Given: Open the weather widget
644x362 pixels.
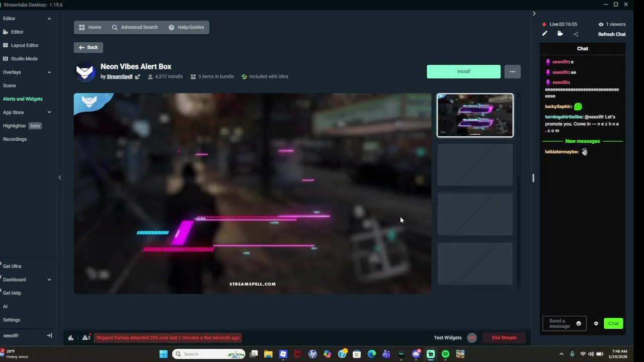Looking at the screenshot, I should point(14,354).
